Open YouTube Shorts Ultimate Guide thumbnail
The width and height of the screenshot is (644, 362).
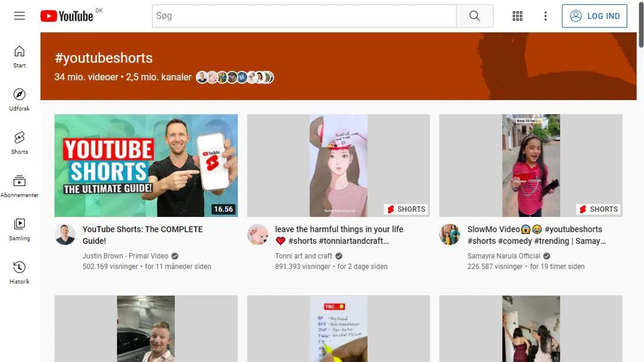pyautogui.click(x=146, y=166)
